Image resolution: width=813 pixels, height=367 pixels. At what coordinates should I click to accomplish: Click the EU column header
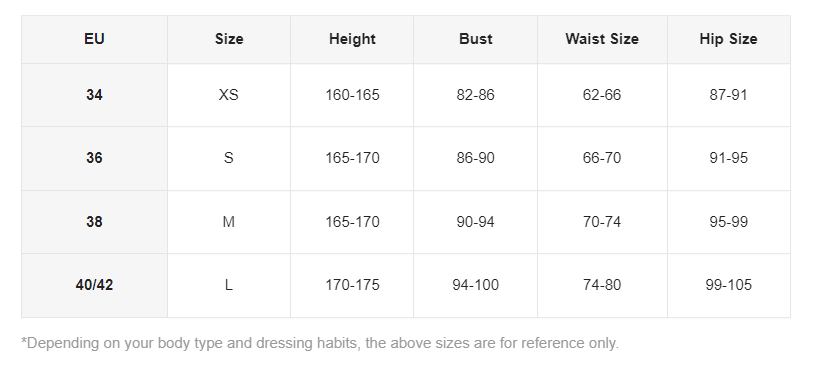94,39
